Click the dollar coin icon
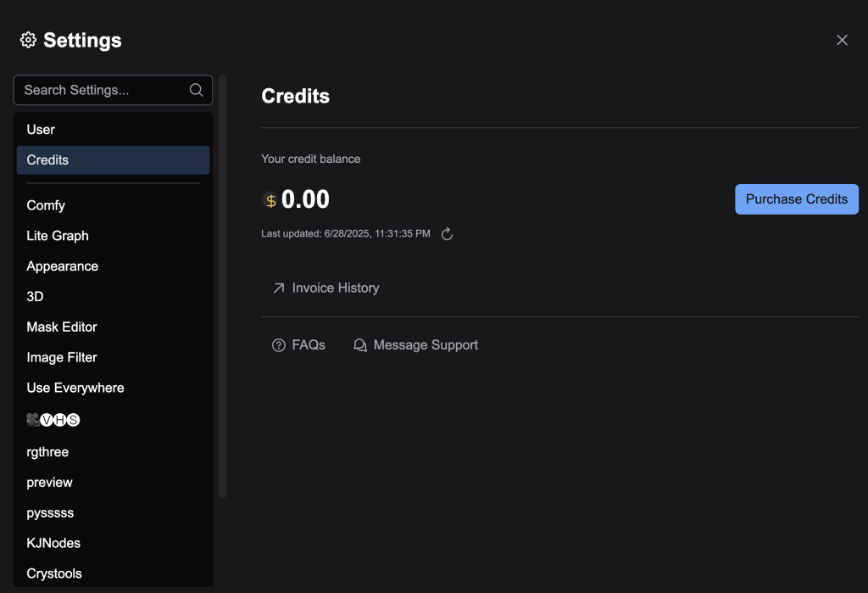The image size is (868, 593). (x=270, y=200)
